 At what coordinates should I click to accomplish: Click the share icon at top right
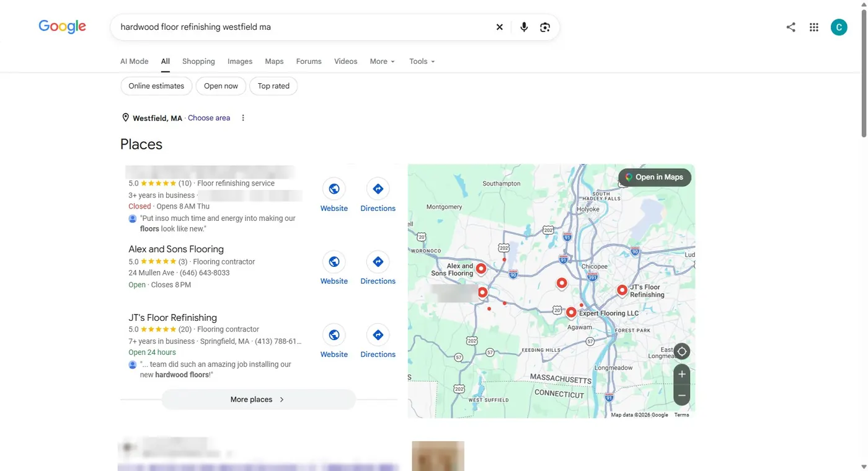click(x=790, y=27)
